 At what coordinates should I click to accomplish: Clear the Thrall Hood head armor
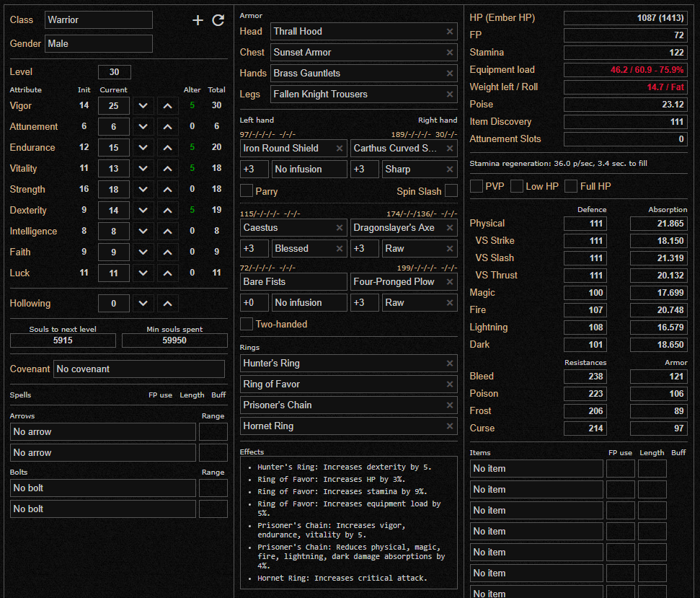tap(450, 32)
